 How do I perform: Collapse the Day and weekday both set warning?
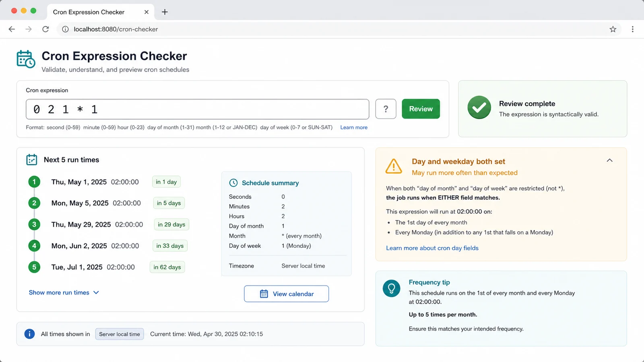tap(610, 160)
